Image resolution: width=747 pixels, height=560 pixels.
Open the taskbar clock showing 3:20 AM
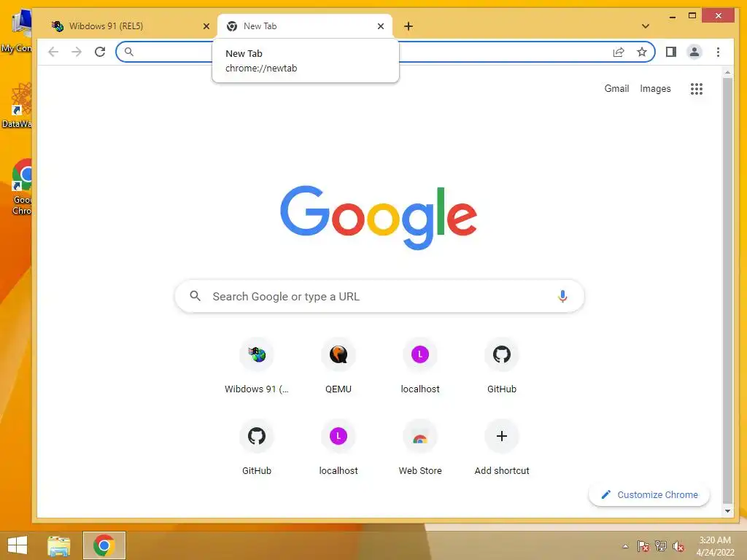(x=715, y=545)
